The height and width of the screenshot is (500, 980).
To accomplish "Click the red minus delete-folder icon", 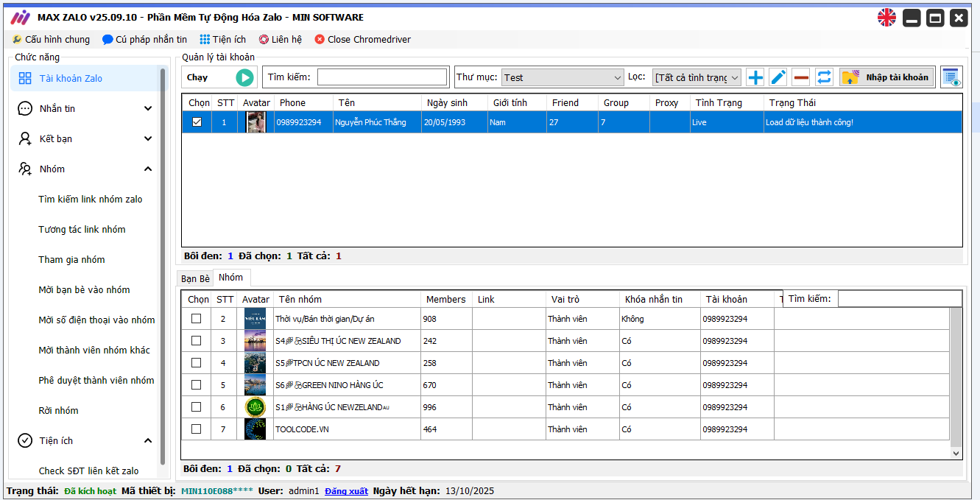I will pos(801,77).
